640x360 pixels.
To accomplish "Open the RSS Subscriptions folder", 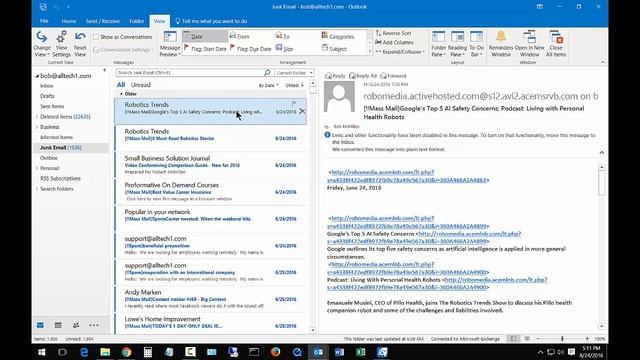I will [x=60, y=178].
